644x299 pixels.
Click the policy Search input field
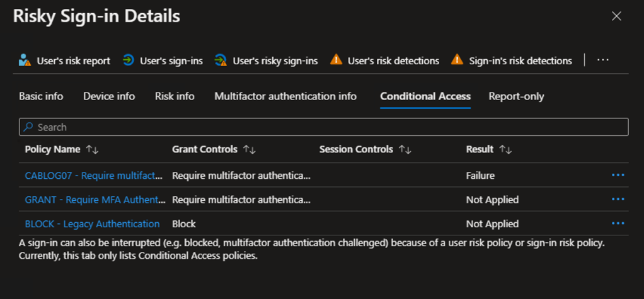[323, 127]
